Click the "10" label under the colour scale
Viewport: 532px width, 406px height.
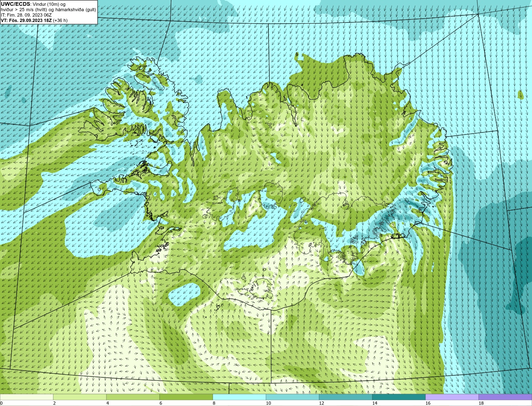click(x=268, y=403)
